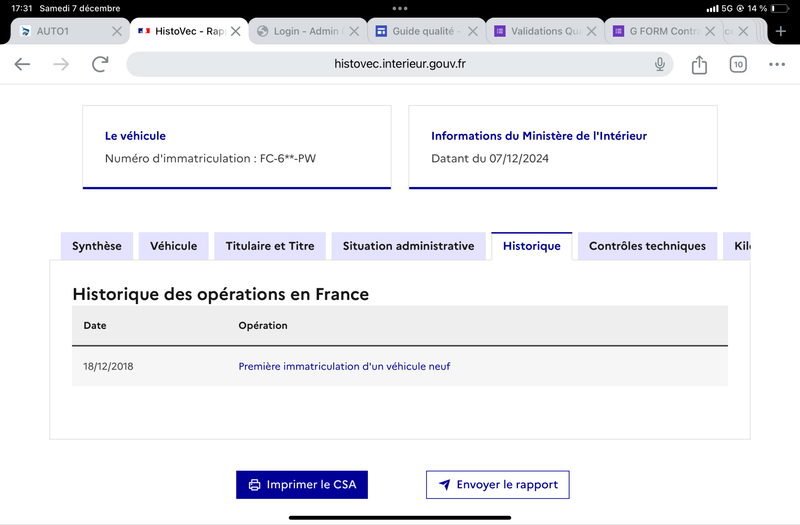Close the G FORM Contr tab

710,32
